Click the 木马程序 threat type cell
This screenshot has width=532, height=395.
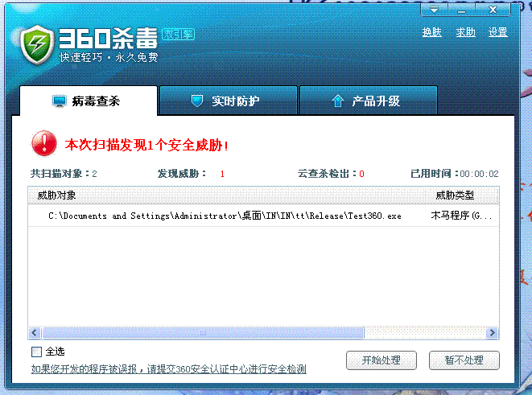(461, 216)
